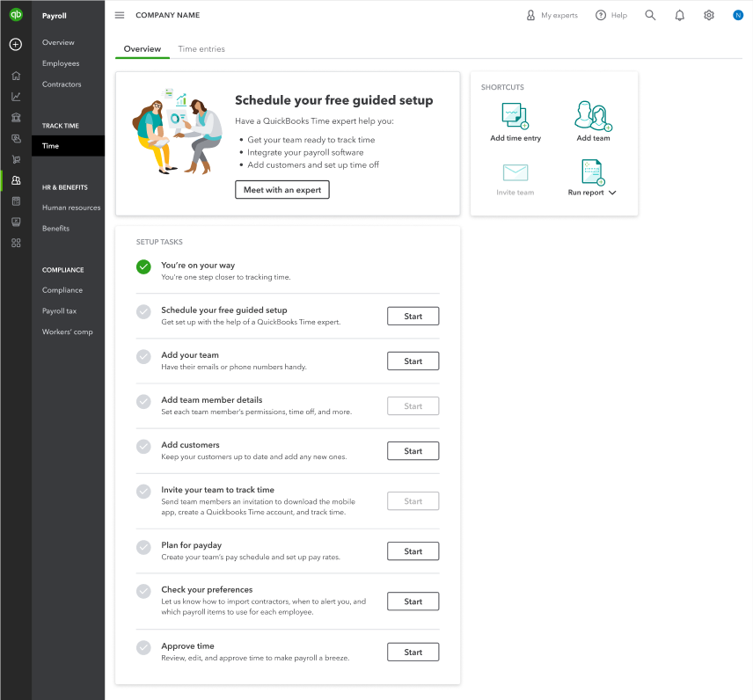This screenshot has height=700, width=753.
Task: Click the check circle for Check your preferences
Action: click(x=143, y=592)
